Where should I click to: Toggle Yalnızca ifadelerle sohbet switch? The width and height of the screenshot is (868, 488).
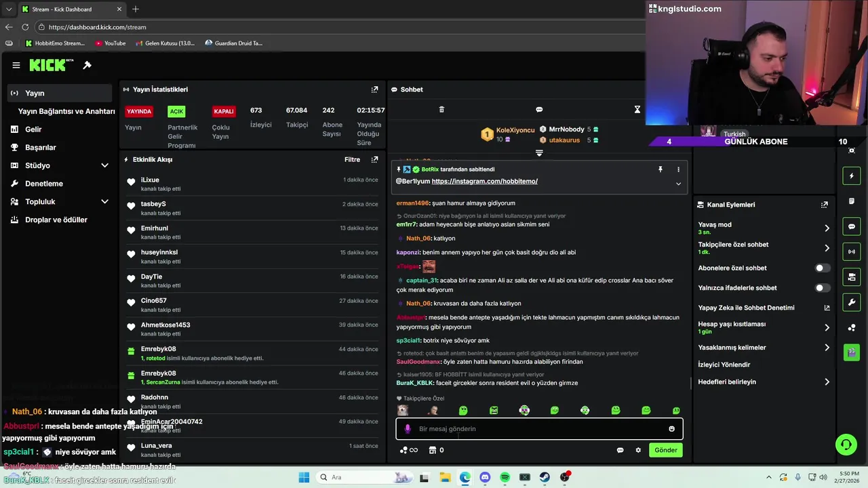822,288
